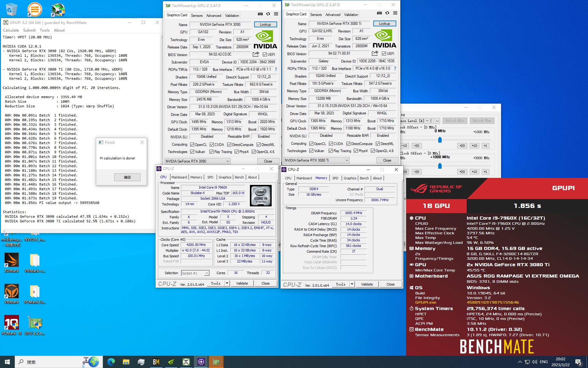Toggle OpenCL checkbox in RTX 3090 GPU-Z
588x368 pixels.
[x=192, y=145]
